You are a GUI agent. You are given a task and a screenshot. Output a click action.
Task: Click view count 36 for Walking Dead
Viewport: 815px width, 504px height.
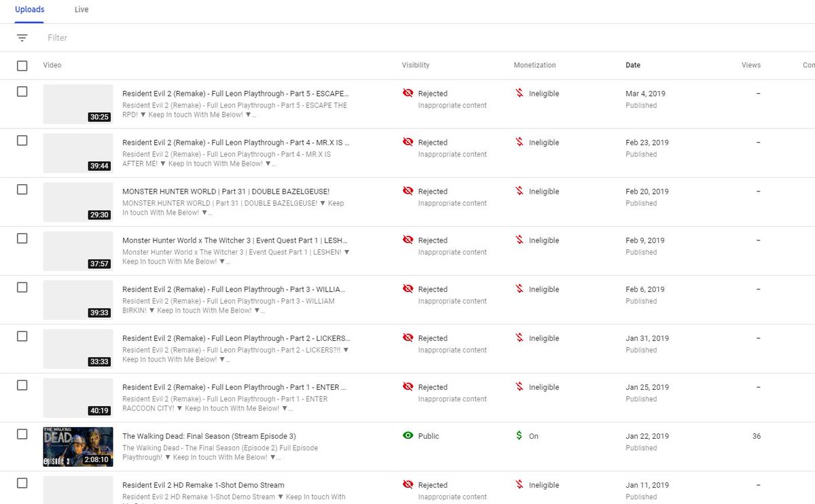click(757, 436)
